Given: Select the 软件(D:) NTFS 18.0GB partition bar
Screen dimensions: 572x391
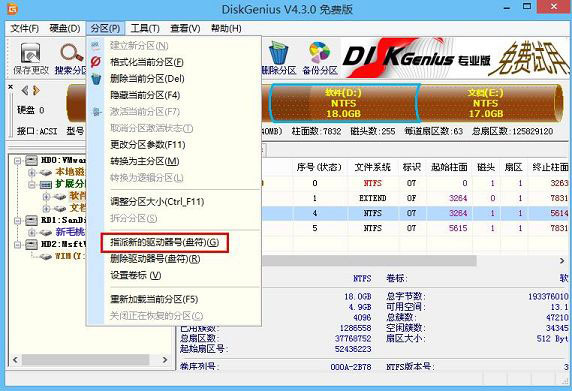Looking at the screenshot, I should 344,103.
